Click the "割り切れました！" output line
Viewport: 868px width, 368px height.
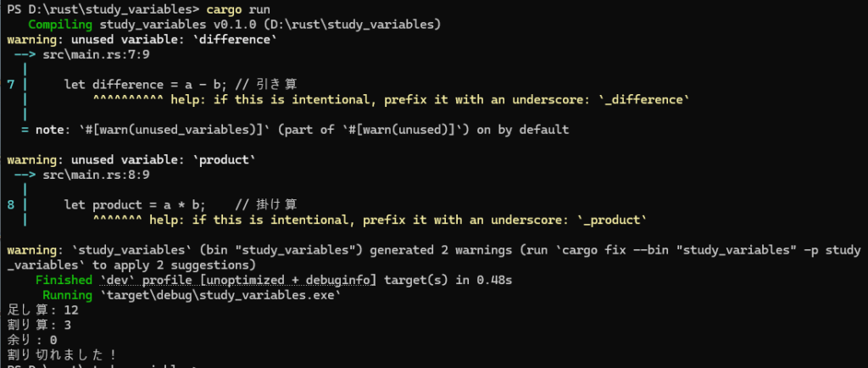click(x=61, y=354)
